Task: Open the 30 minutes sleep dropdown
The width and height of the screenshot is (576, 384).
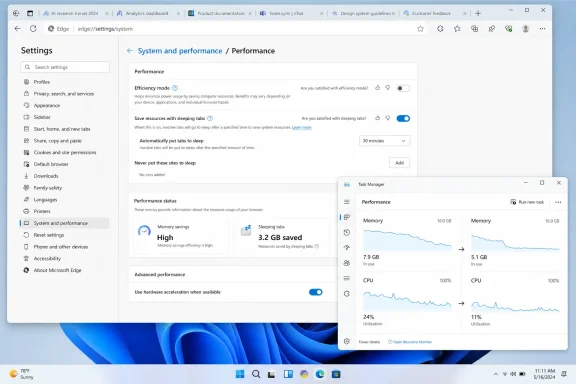Action: [x=384, y=141]
